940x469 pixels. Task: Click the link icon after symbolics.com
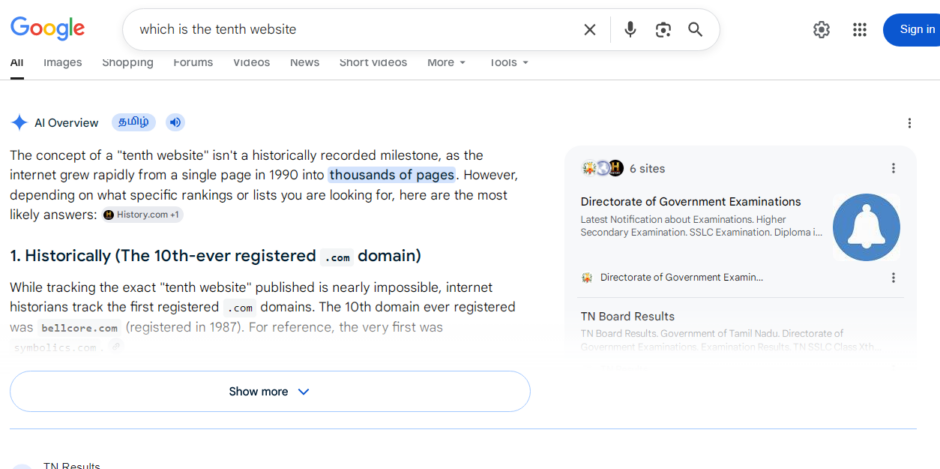click(117, 346)
